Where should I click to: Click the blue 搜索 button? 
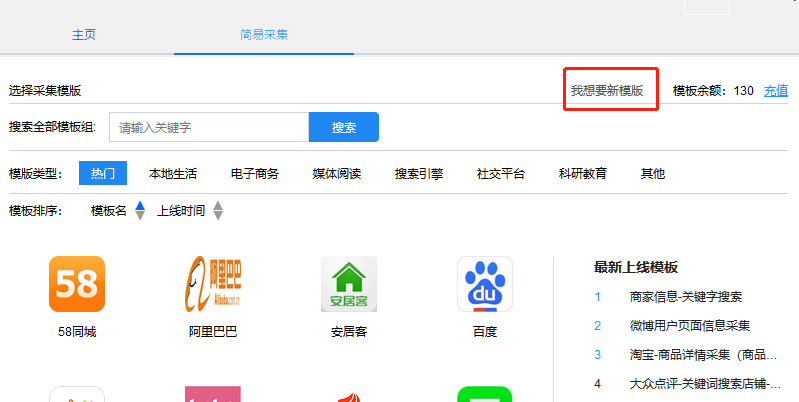point(344,127)
